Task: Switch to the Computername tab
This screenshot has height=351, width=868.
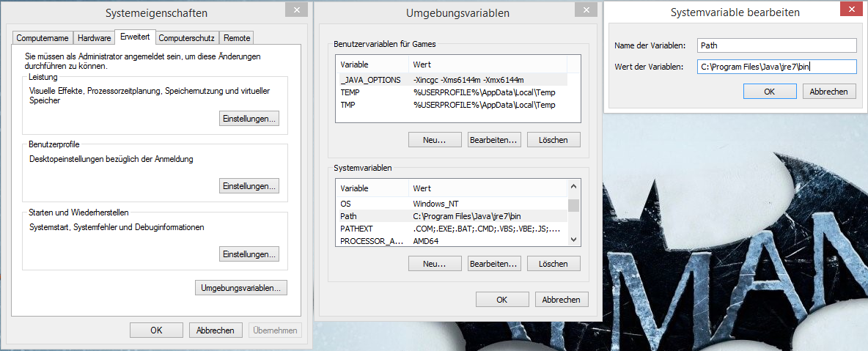Action: click(43, 38)
